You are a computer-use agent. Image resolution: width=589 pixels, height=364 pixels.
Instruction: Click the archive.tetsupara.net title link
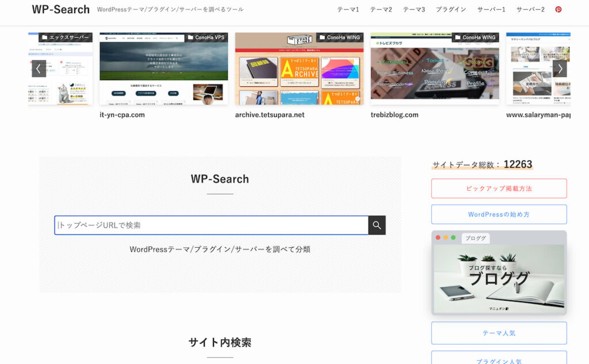270,115
